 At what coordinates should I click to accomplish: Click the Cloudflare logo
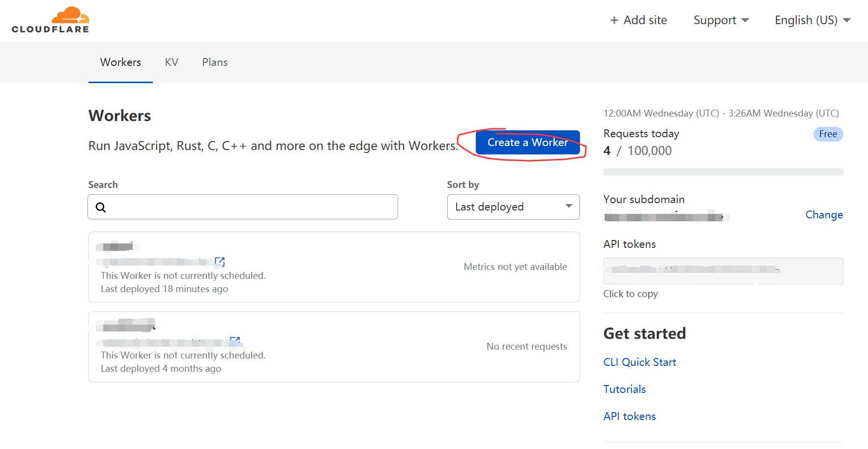[51, 20]
